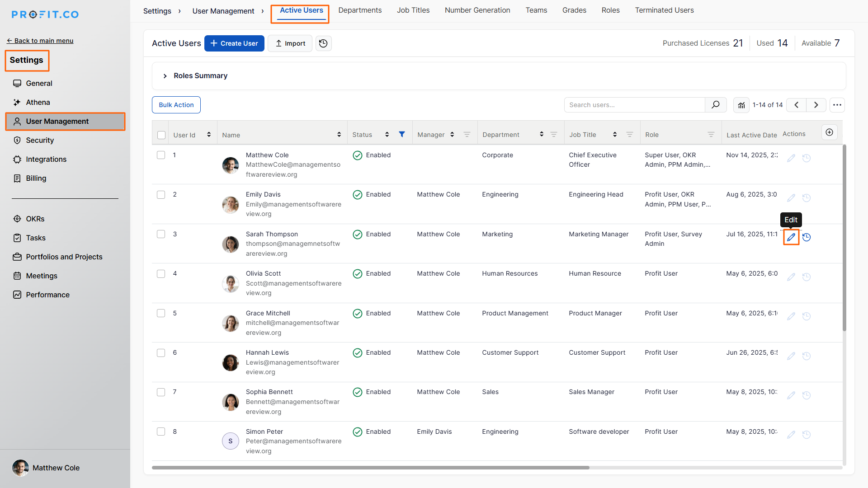Select checkbox for user Sarah Thompson
This screenshot has width=868, height=488.
coord(161,234)
